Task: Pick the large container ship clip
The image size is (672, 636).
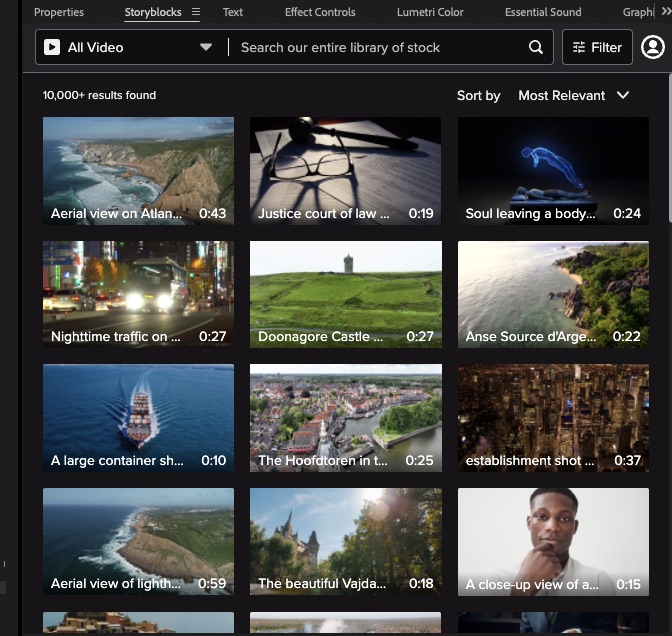Action: tap(138, 417)
